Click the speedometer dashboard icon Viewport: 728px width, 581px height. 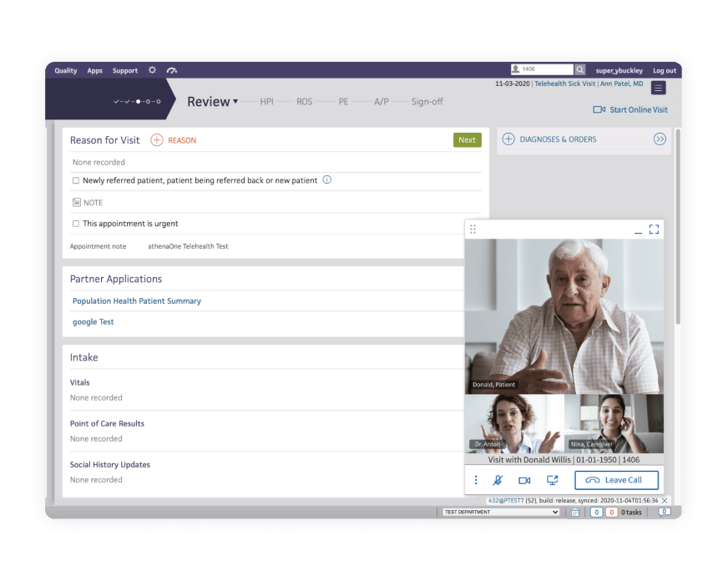[172, 70]
